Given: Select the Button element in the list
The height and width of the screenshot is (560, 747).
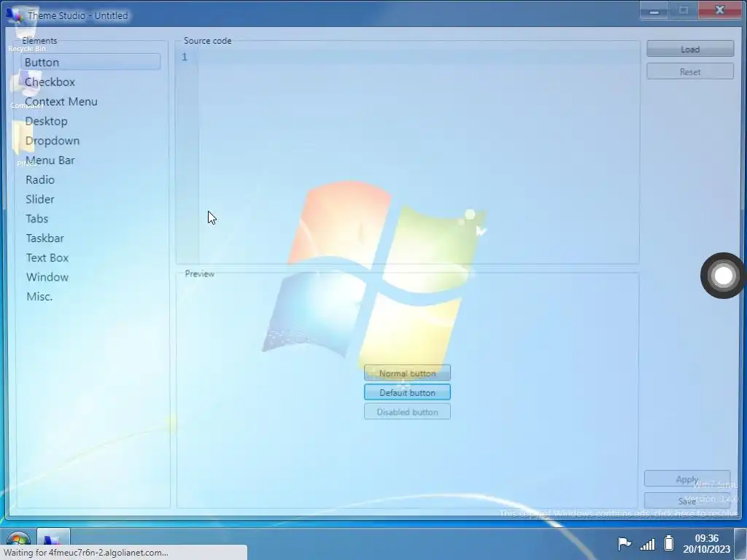Looking at the screenshot, I should (x=90, y=62).
